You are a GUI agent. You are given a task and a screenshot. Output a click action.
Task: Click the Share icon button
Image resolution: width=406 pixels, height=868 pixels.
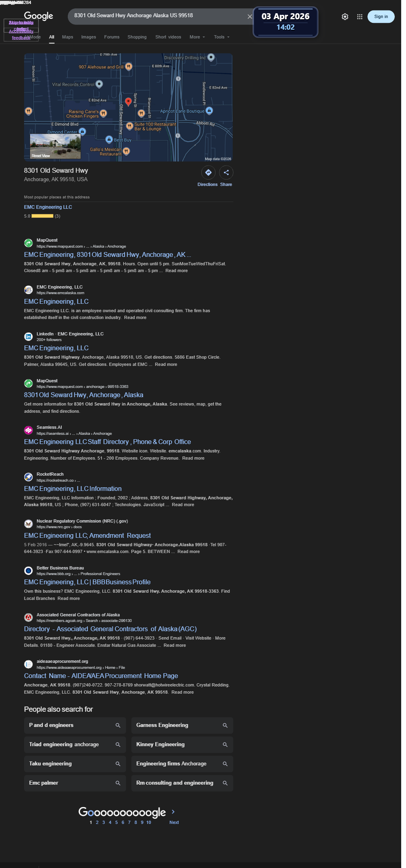pos(226,173)
